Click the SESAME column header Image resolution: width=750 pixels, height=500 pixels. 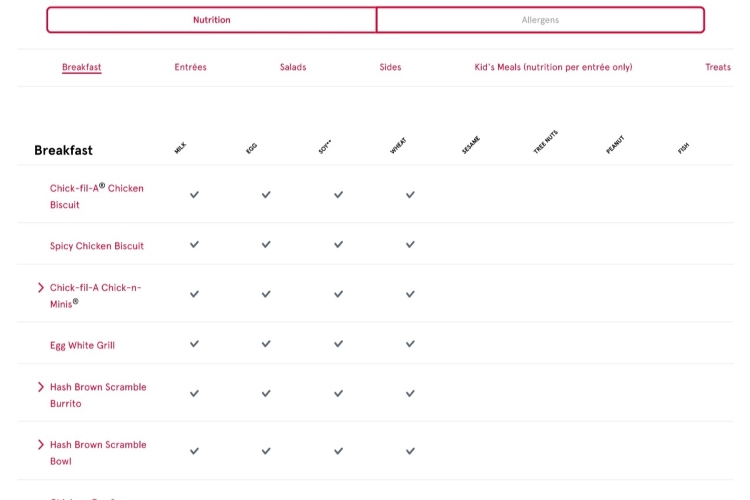click(x=471, y=145)
